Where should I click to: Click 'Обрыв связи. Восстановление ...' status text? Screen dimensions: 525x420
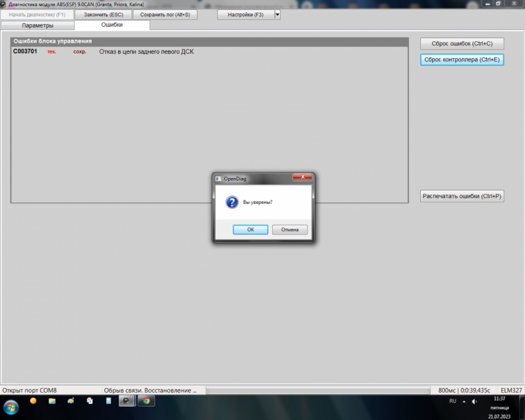tap(150, 390)
